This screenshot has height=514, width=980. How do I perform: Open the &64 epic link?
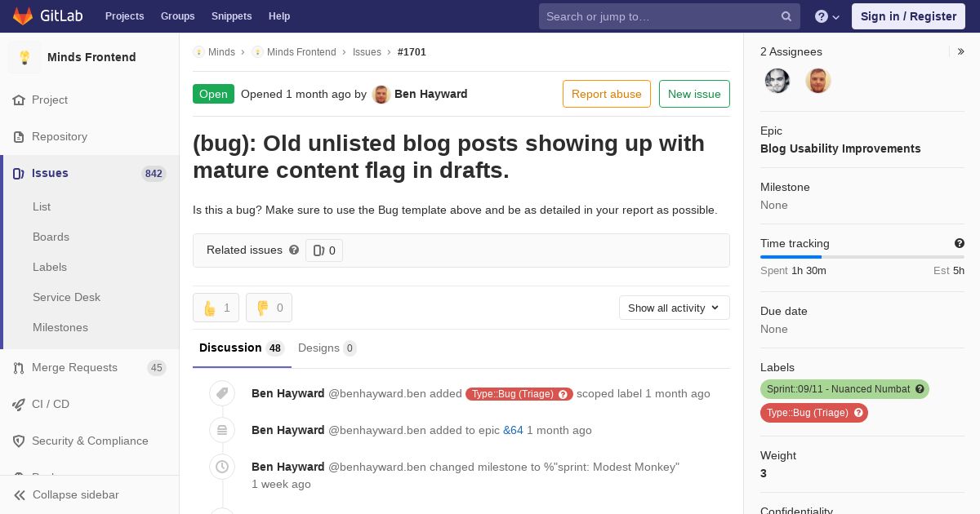513,430
